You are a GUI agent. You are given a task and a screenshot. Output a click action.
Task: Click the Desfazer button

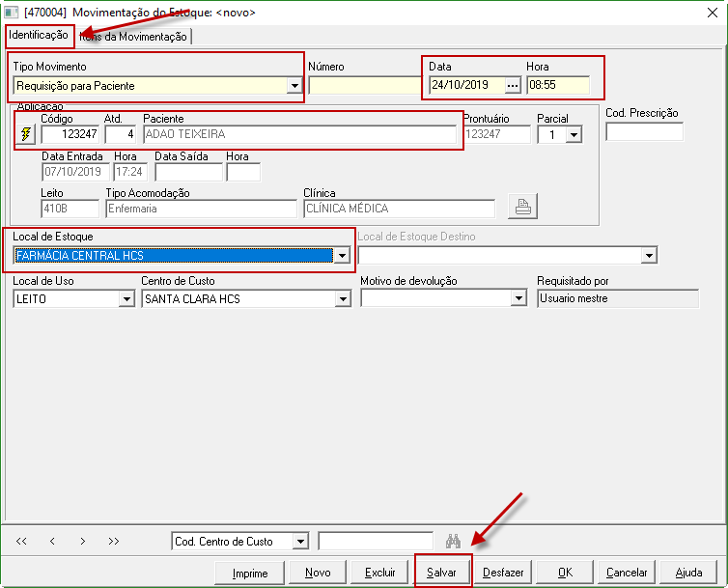pos(503,573)
